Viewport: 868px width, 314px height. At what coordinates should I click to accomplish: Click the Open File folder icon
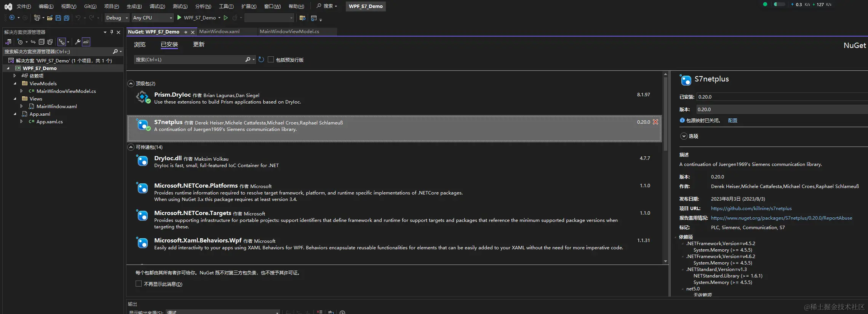50,18
